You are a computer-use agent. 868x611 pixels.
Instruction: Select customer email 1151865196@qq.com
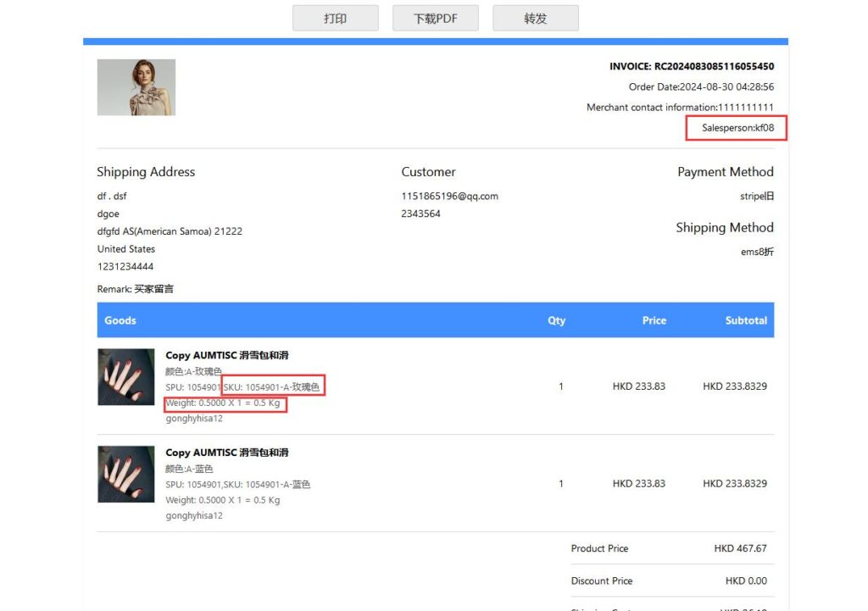point(449,196)
